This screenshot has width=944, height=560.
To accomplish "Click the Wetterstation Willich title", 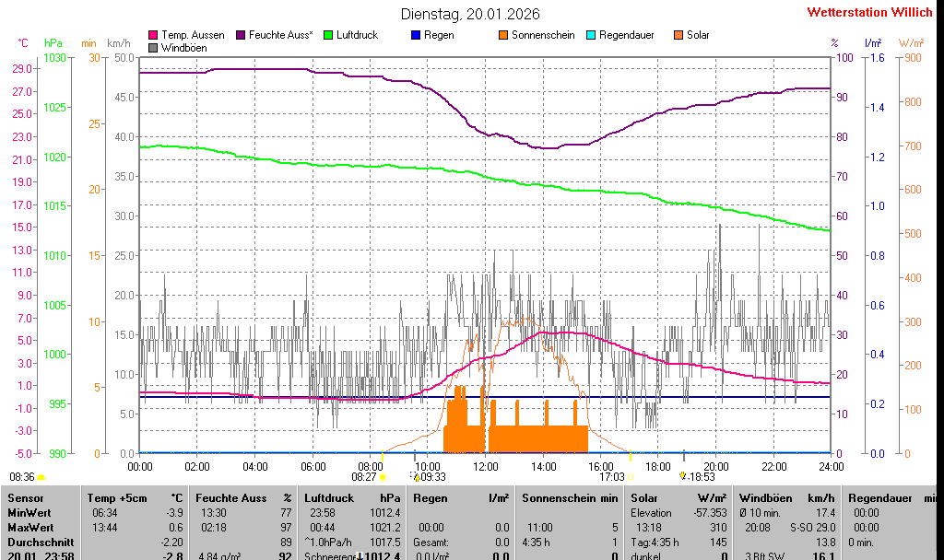I will click(869, 12).
